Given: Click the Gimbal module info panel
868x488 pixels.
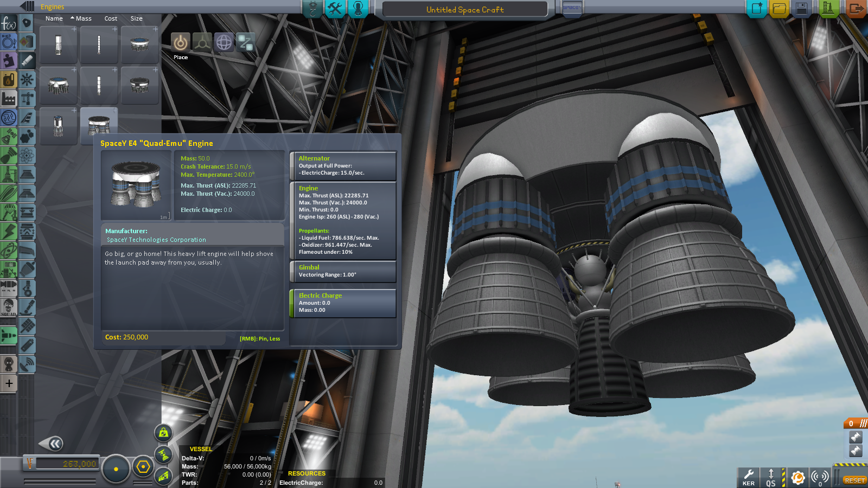Looking at the screenshot, I should 343,272.
